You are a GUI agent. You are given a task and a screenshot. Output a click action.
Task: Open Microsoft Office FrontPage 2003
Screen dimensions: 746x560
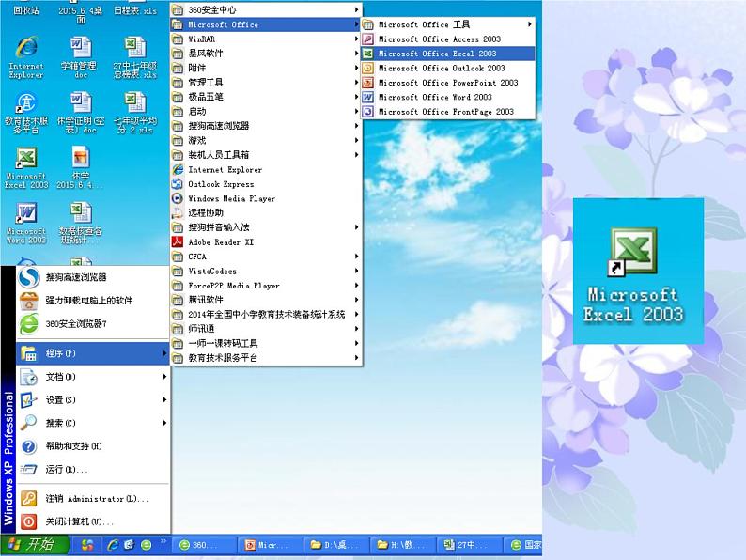point(448,111)
